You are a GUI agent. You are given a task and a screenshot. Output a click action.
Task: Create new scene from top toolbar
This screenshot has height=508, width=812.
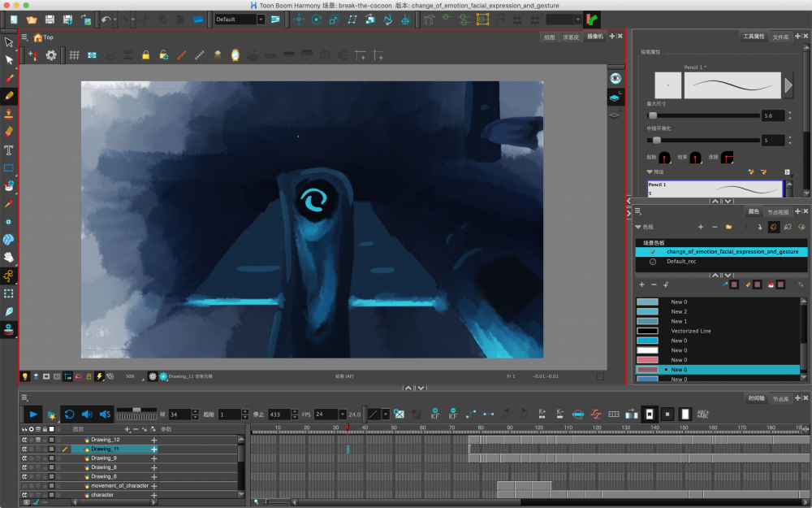tap(14, 20)
